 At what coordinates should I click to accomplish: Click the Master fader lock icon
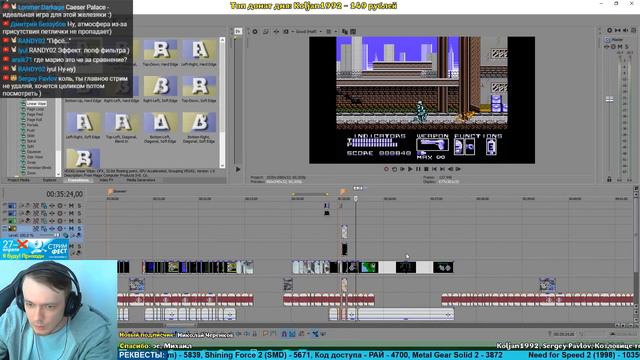click(609, 179)
